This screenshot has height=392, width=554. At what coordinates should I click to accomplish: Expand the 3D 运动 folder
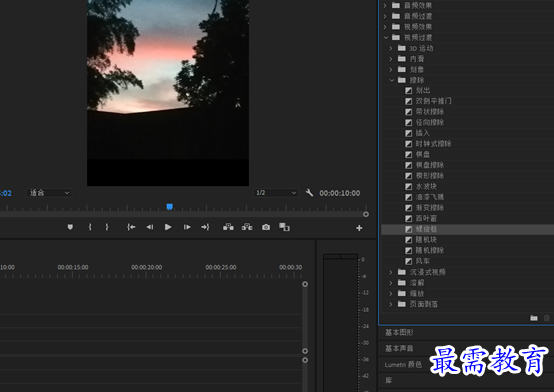pos(391,48)
